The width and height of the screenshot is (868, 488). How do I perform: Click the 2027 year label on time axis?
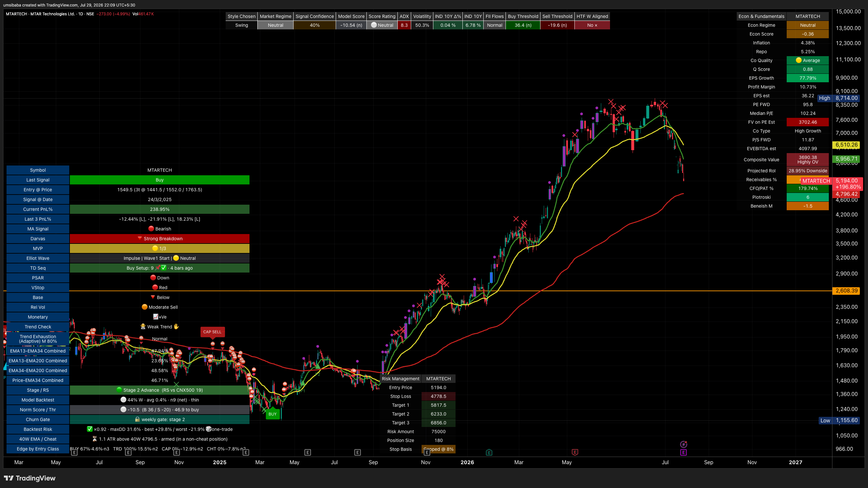[x=796, y=463]
